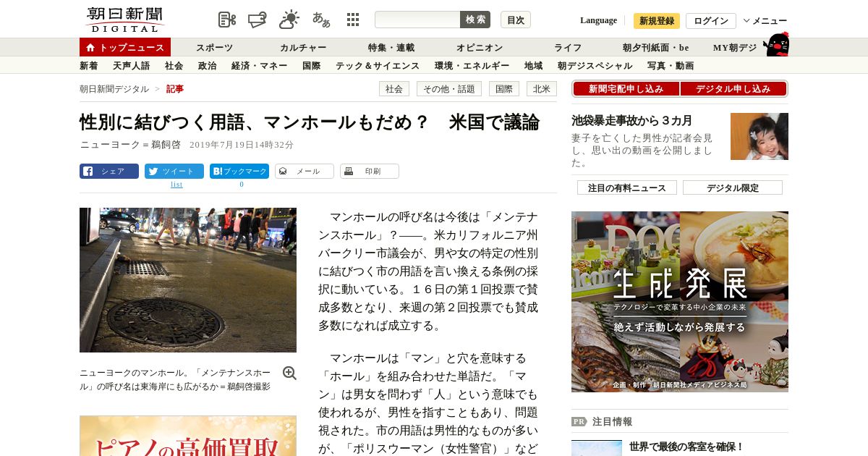Open the manhole article photo
868x456 pixels.
pyautogui.click(x=188, y=280)
